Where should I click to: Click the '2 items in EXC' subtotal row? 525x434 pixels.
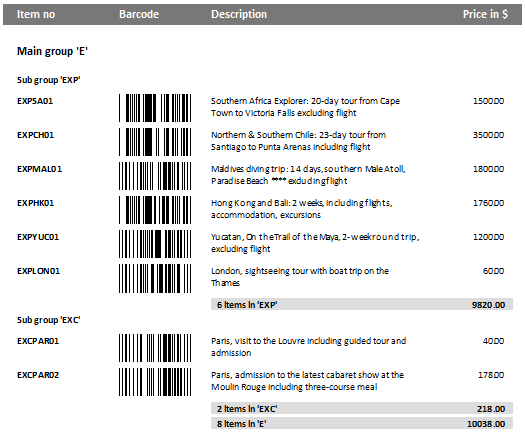[362, 408]
